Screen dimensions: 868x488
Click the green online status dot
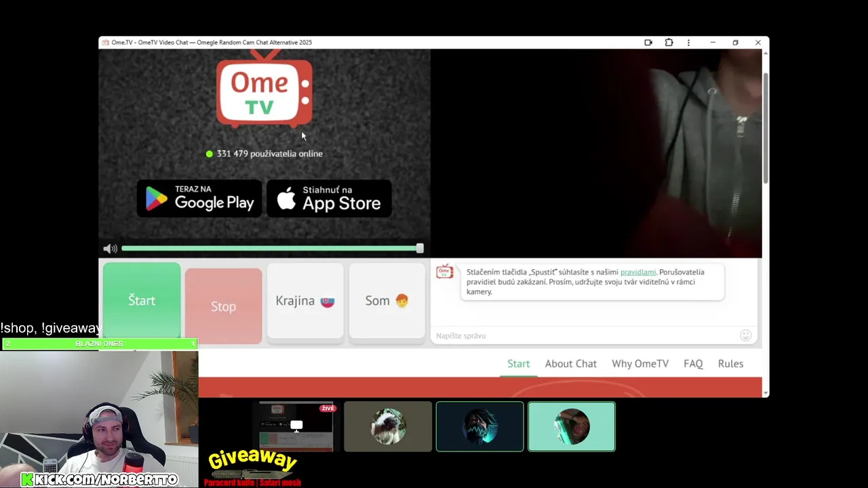tap(210, 154)
